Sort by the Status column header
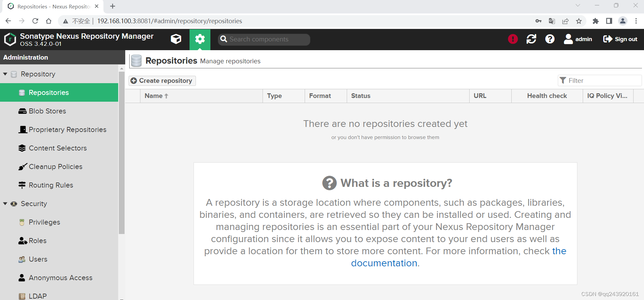The width and height of the screenshot is (644, 300). point(408,96)
